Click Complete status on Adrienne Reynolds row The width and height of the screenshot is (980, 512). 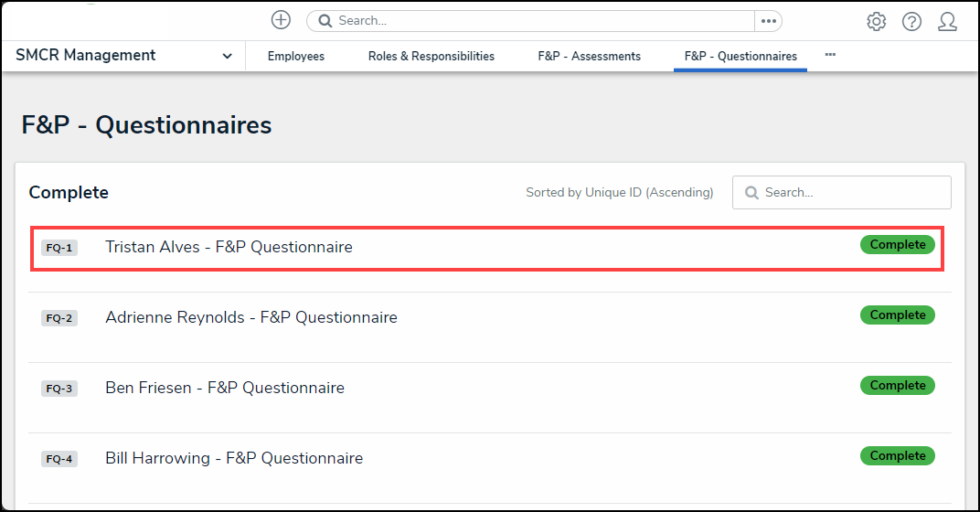tap(898, 315)
